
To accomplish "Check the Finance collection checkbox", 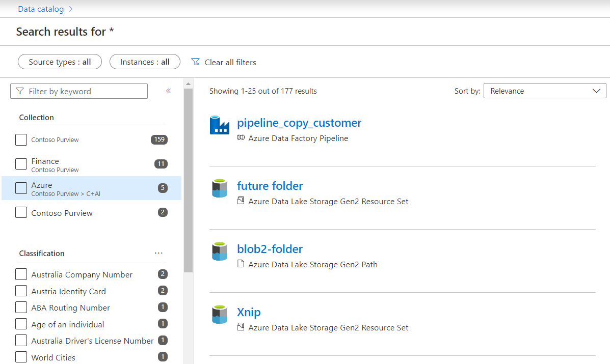I will click(x=21, y=164).
